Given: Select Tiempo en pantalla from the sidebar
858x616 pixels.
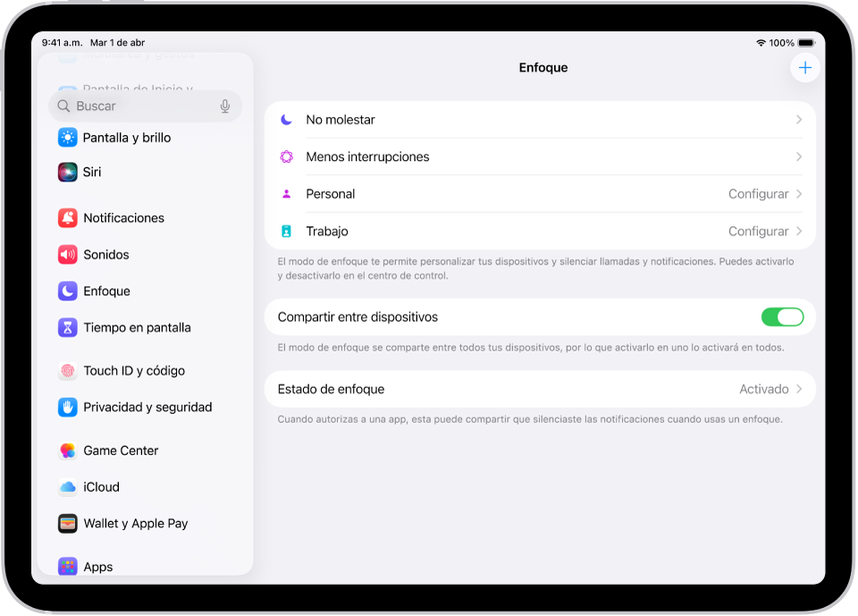Looking at the screenshot, I should coord(136,327).
